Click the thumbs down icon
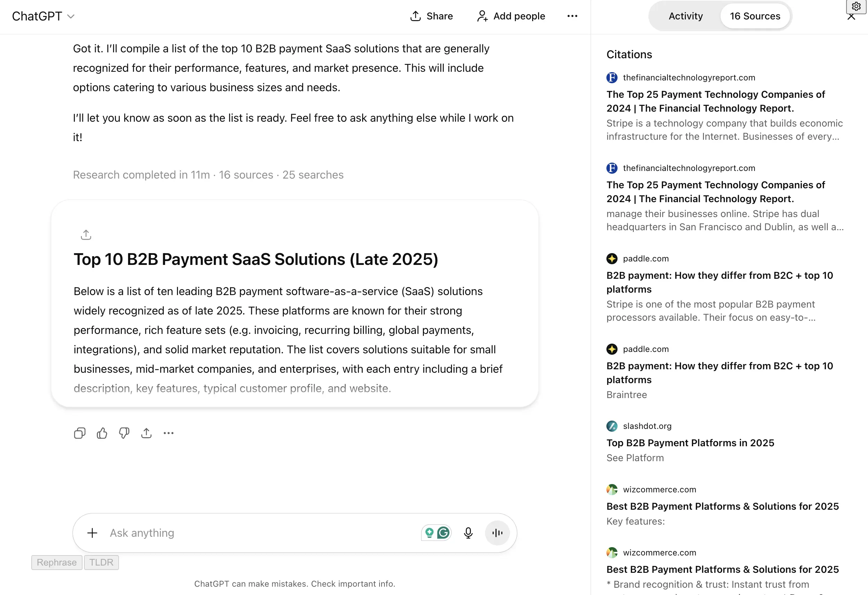 124,433
